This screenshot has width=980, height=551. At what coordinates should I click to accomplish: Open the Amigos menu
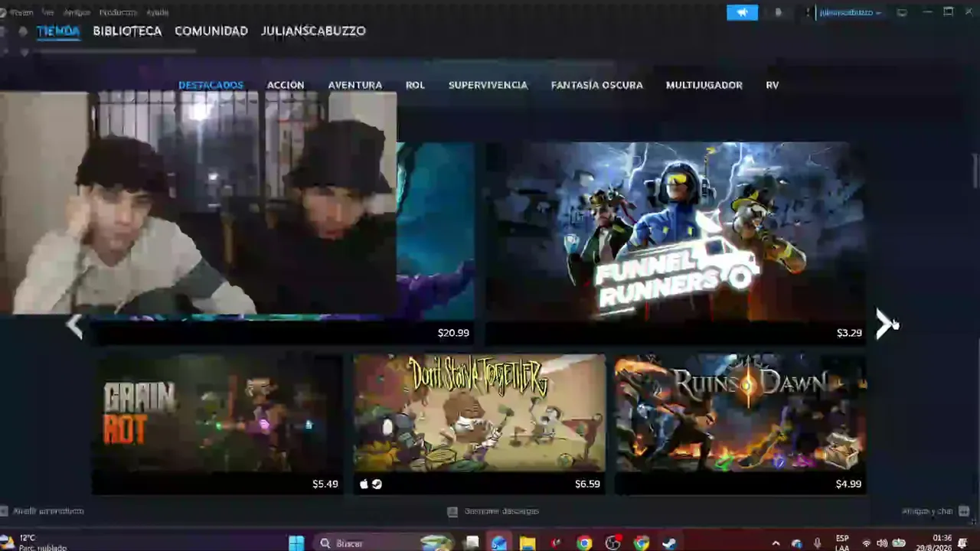click(x=77, y=12)
